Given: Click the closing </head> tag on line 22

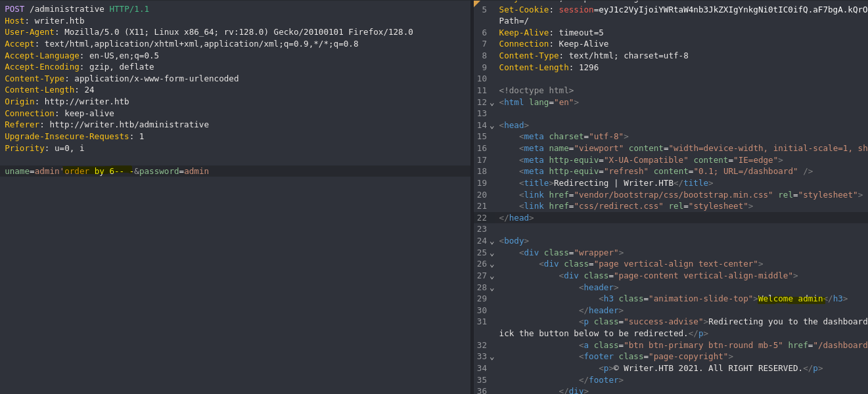Looking at the screenshot, I should click(516, 218).
